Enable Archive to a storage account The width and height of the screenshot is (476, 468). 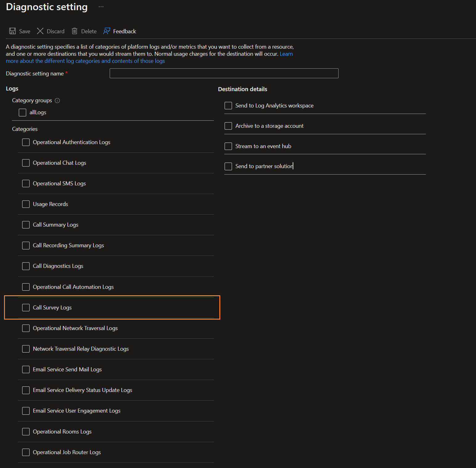228,126
